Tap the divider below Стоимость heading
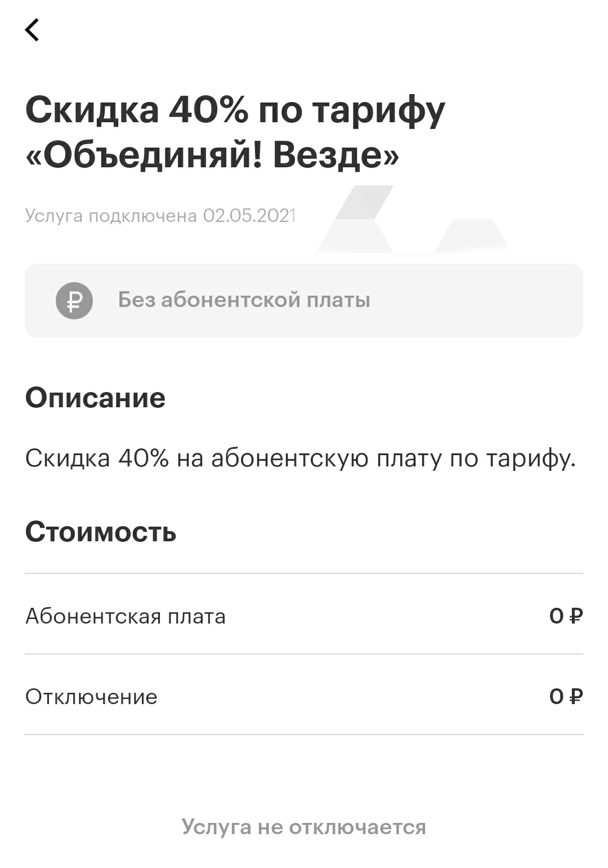 pos(304,573)
